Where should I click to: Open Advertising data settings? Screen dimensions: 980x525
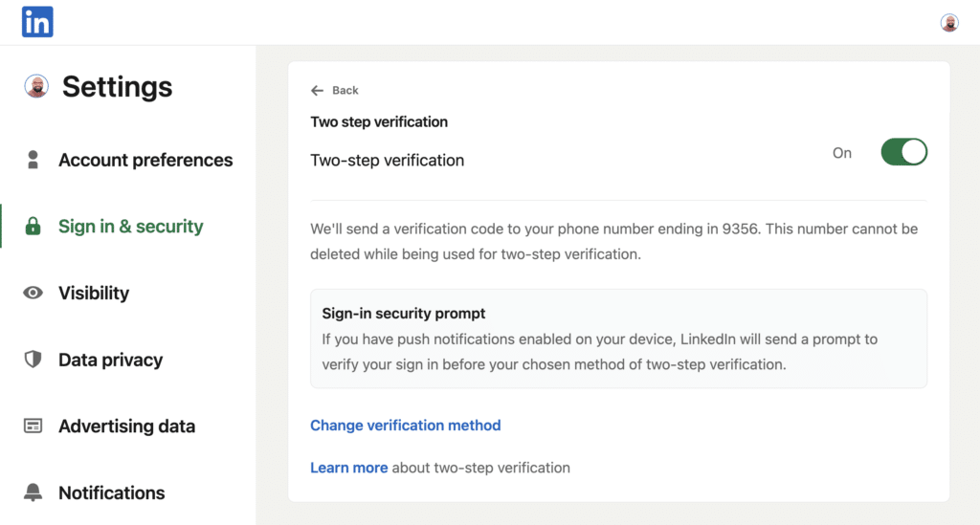coord(127,426)
